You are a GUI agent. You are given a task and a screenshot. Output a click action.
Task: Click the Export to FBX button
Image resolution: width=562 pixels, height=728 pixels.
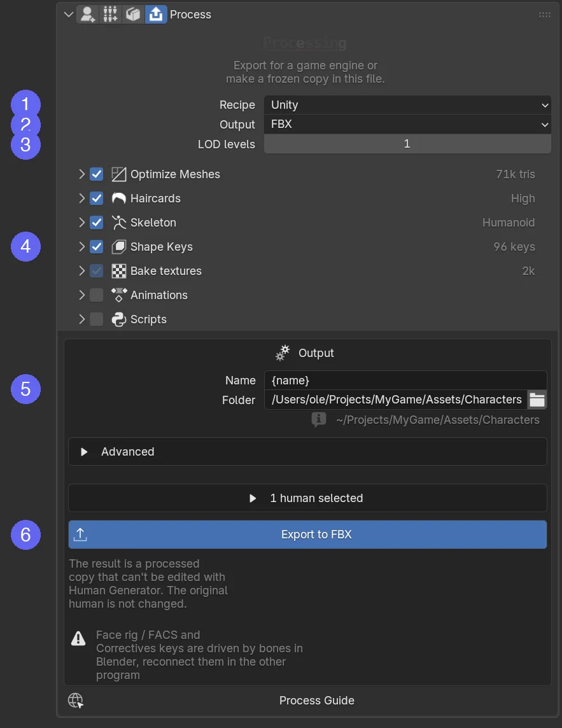click(x=307, y=535)
